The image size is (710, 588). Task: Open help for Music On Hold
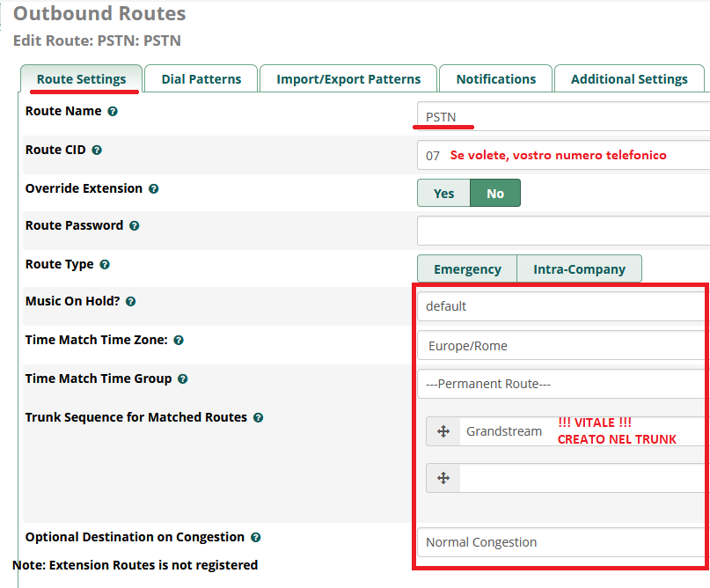130,302
